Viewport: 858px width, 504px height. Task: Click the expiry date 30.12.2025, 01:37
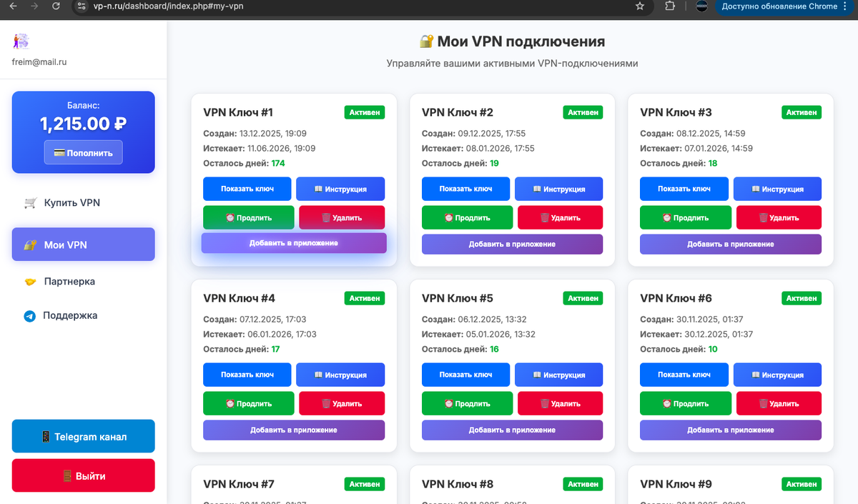click(718, 334)
